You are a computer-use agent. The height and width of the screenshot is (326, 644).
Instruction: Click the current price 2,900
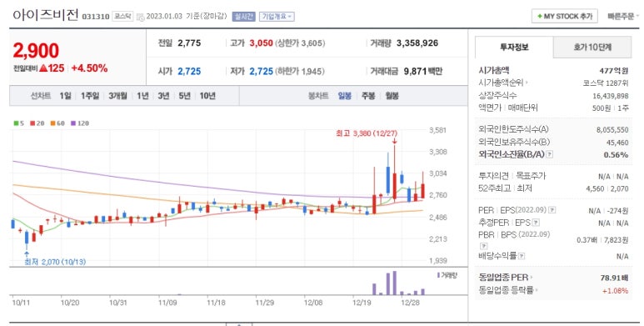[36, 51]
